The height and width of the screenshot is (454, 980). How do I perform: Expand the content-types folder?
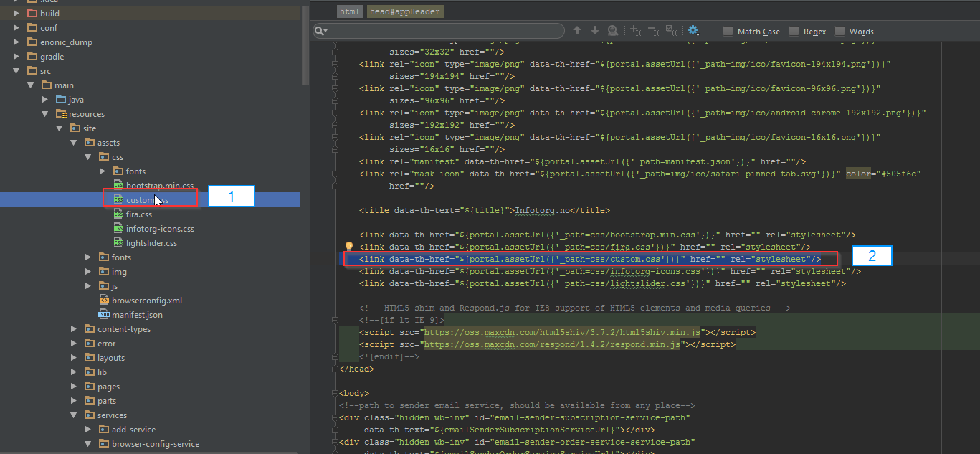coord(74,329)
